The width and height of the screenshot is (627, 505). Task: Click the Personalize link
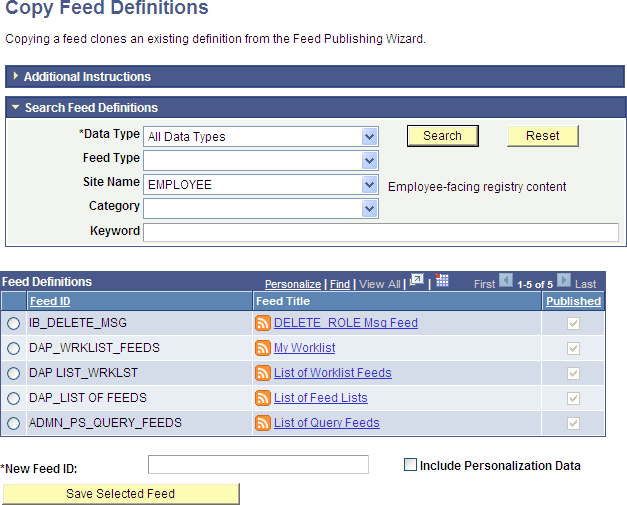(293, 284)
